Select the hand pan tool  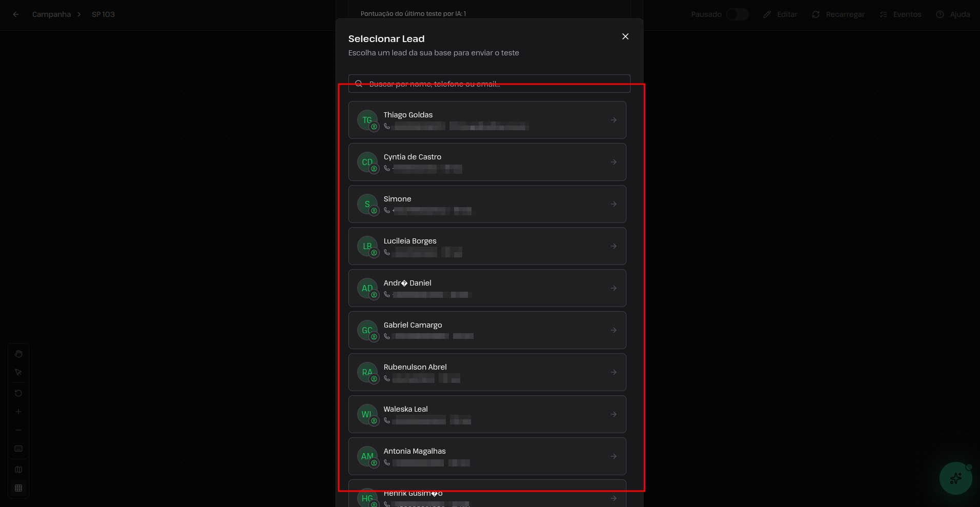click(18, 354)
